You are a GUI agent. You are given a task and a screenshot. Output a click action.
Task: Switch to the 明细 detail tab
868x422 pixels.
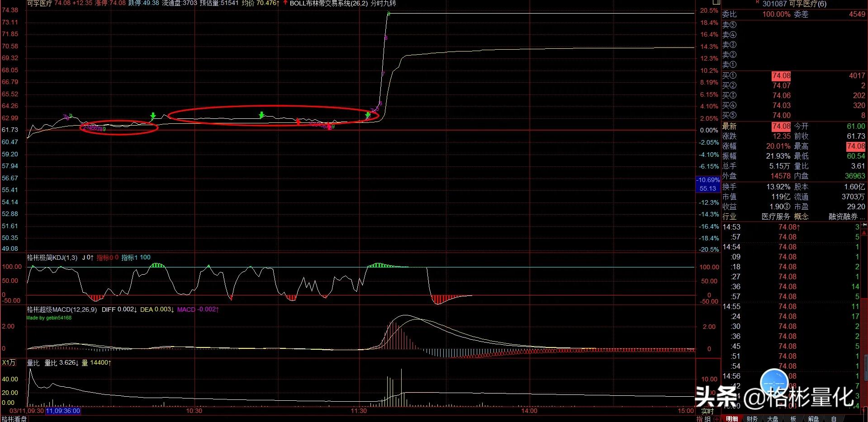(732, 419)
